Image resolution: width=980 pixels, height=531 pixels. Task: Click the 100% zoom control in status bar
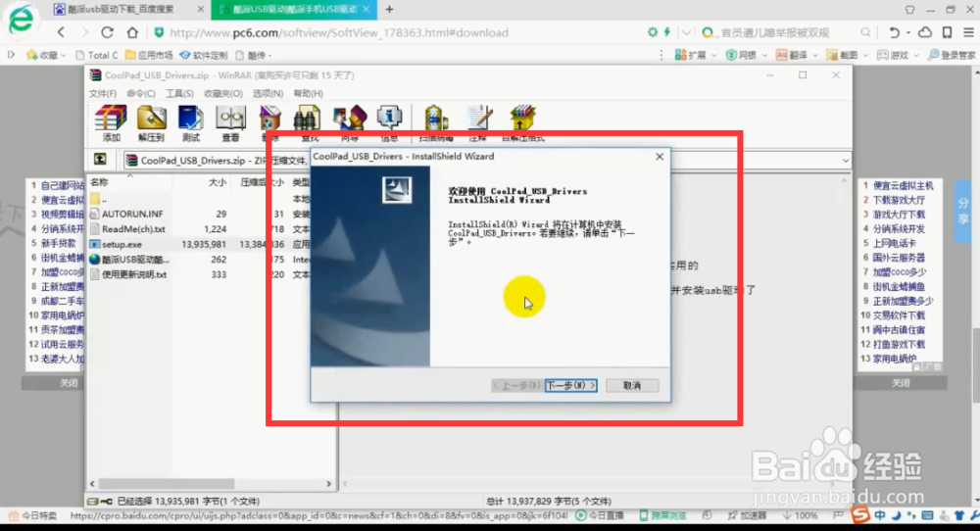802,515
